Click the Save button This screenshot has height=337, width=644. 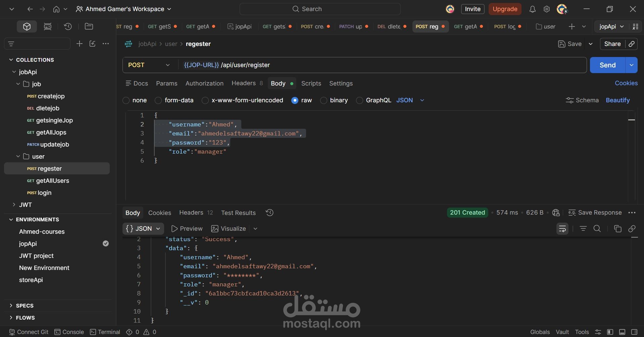pyautogui.click(x=570, y=44)
